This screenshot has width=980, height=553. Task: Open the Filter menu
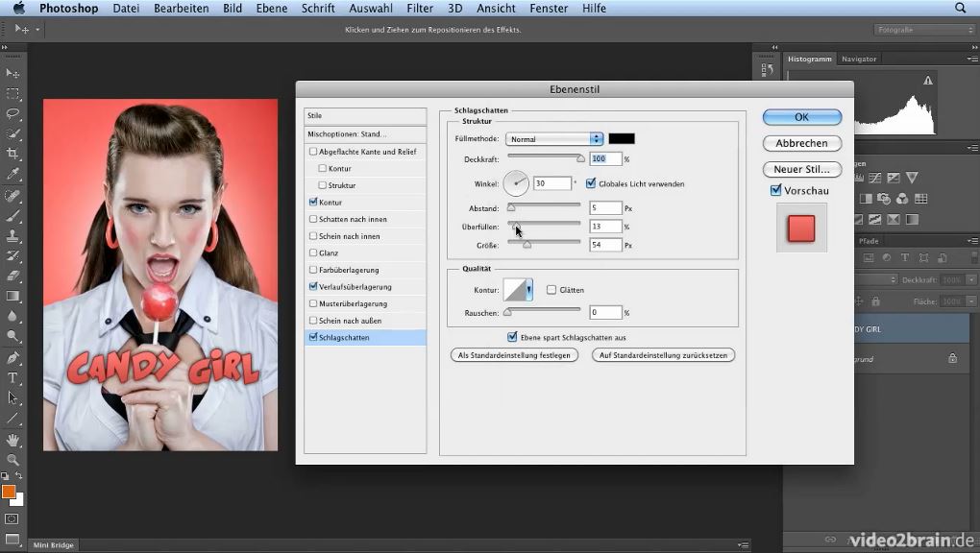(420, 8)
